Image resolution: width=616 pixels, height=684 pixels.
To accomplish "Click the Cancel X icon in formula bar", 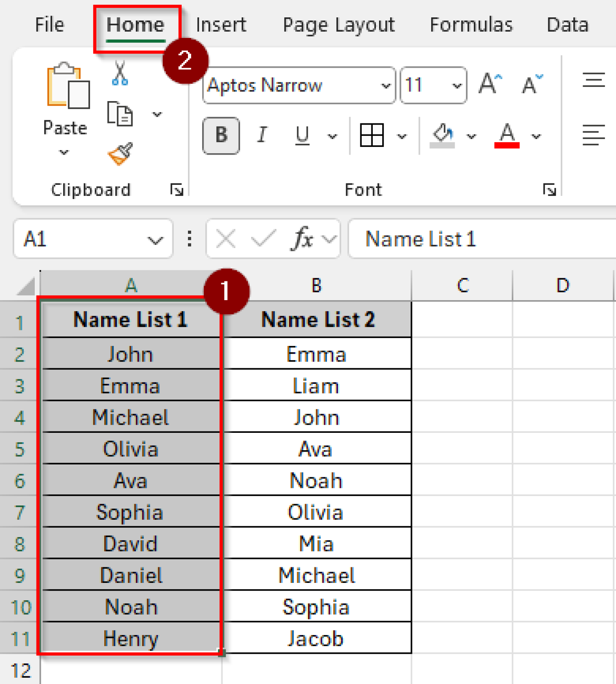I will point(225,239).
